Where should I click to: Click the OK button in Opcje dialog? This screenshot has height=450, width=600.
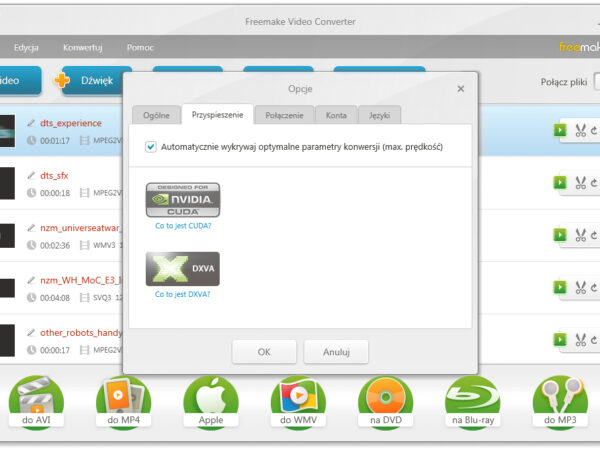pyautogui.click(x=264, y=352)
